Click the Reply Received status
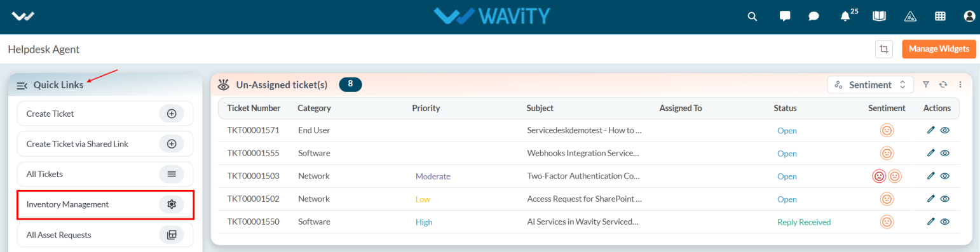Viewport: 980px width, 252px height. tap(804, 222)
